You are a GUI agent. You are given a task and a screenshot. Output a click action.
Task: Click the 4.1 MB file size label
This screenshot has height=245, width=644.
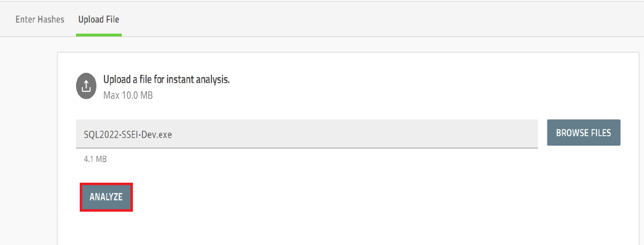point(95,159)
